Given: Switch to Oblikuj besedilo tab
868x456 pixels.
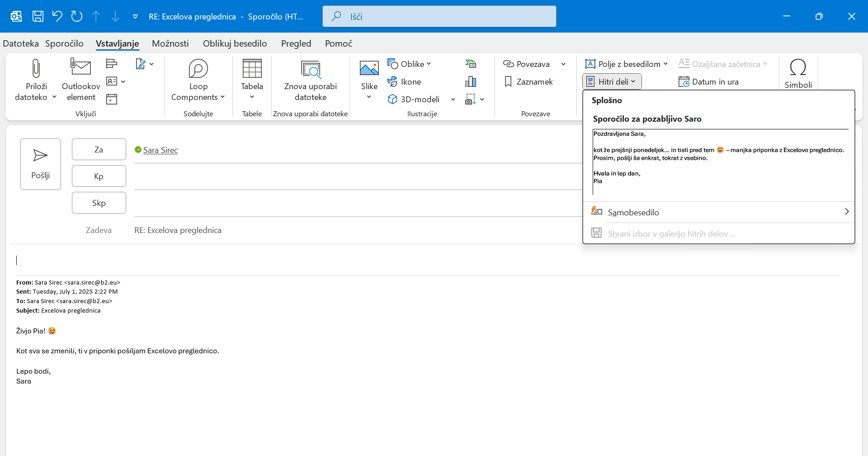Looking at the screenshot, I should 235,43.
